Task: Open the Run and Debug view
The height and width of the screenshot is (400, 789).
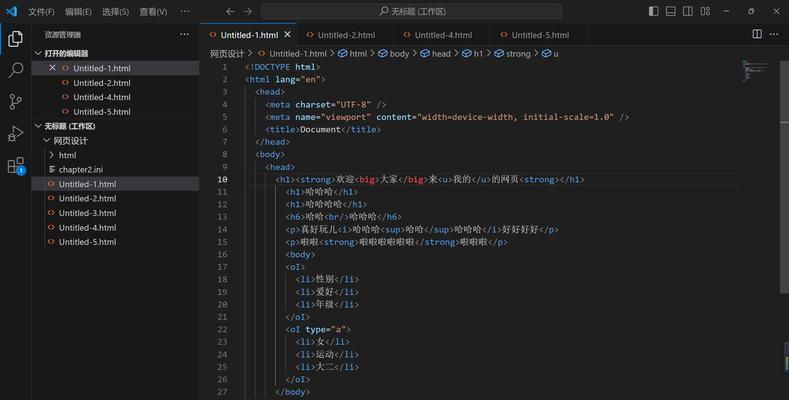Action: 16,133
